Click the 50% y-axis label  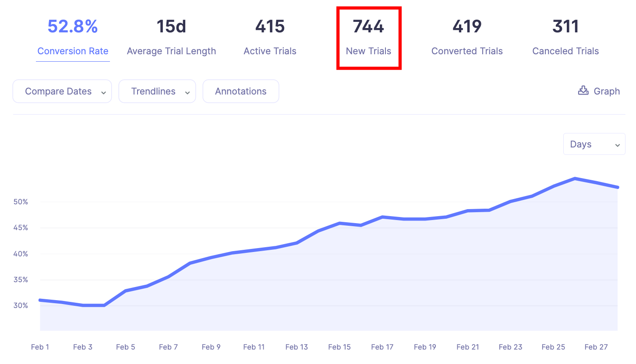21,202
